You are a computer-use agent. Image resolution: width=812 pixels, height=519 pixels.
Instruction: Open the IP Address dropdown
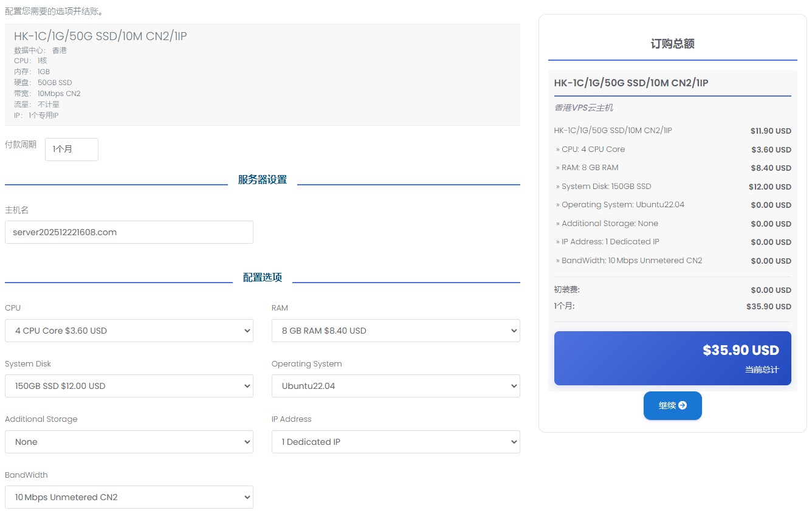395,442
